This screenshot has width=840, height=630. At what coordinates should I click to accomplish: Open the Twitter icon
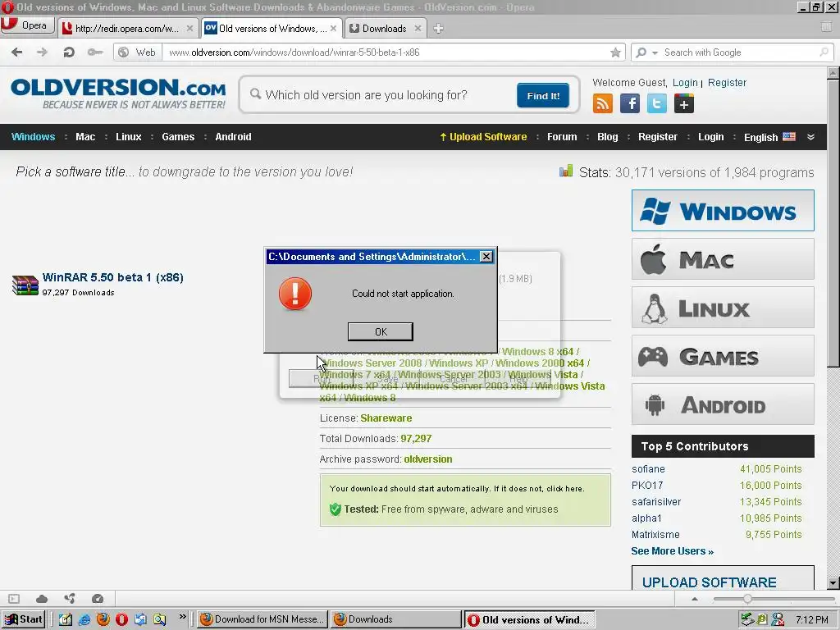(657, 103)
